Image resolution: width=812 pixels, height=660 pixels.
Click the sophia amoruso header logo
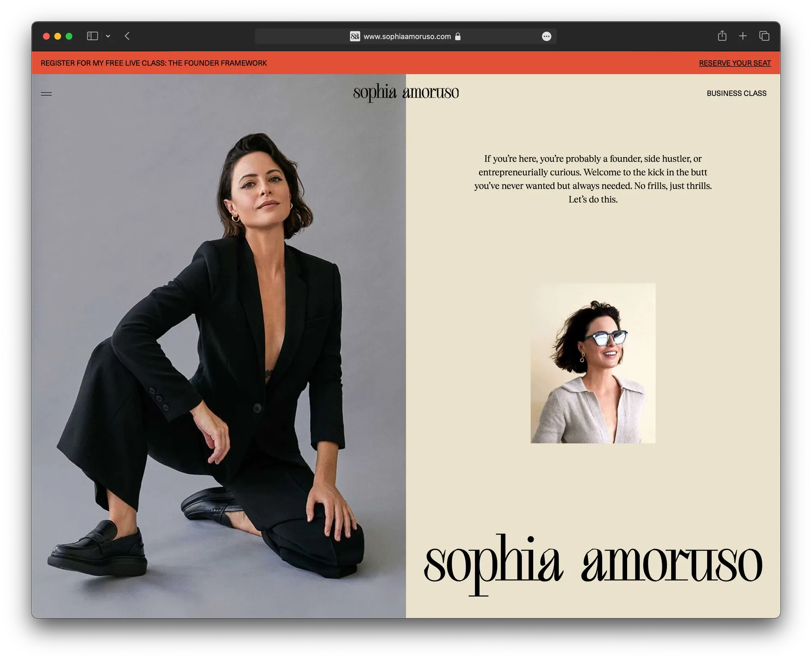click(x=406, y=92)
